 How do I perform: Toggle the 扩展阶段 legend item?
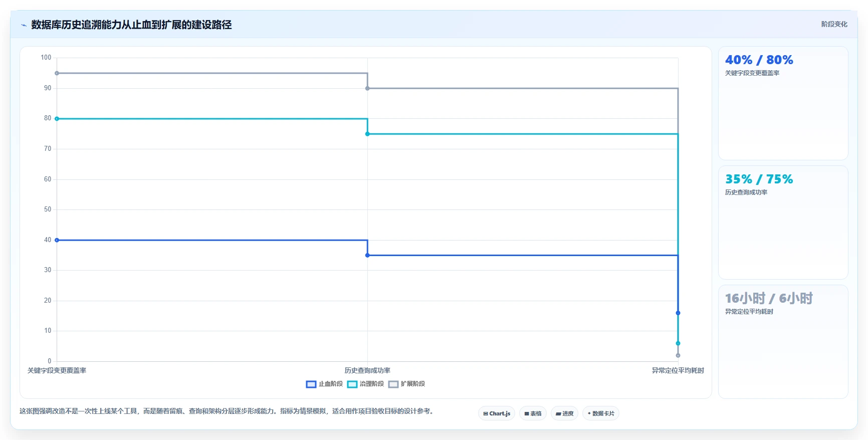(406, 384)
